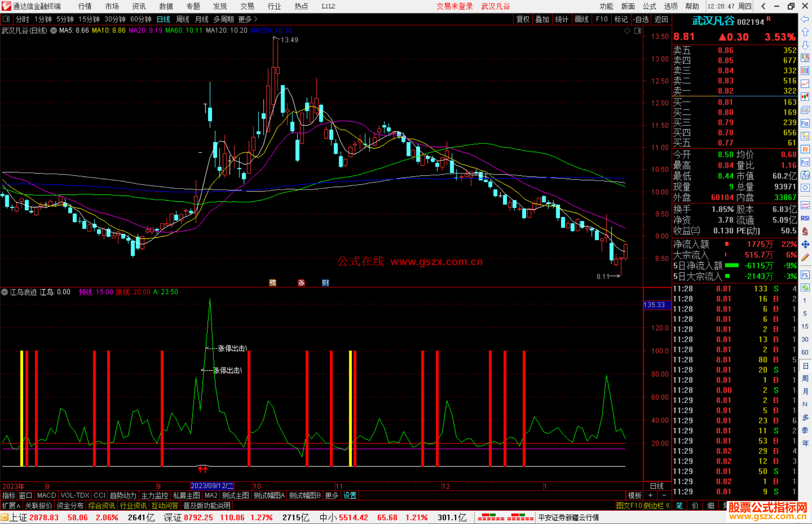Screen dimensions: 812x524
Task: Open the 公式 menu
Action: 649,6
